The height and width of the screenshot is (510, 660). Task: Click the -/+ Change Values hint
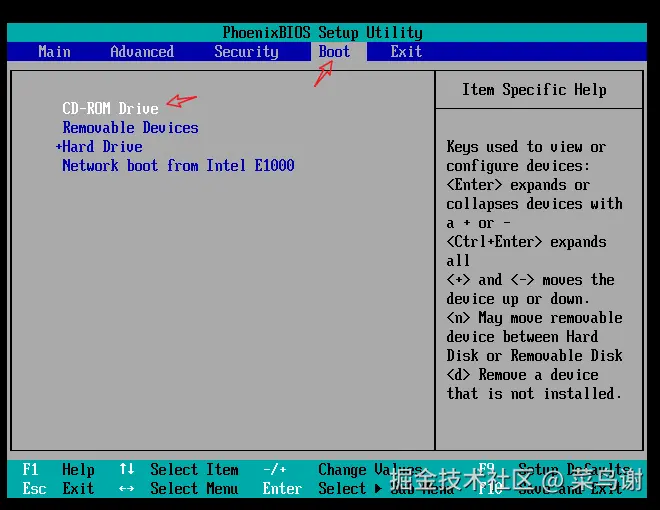click(x=342, y=469)
